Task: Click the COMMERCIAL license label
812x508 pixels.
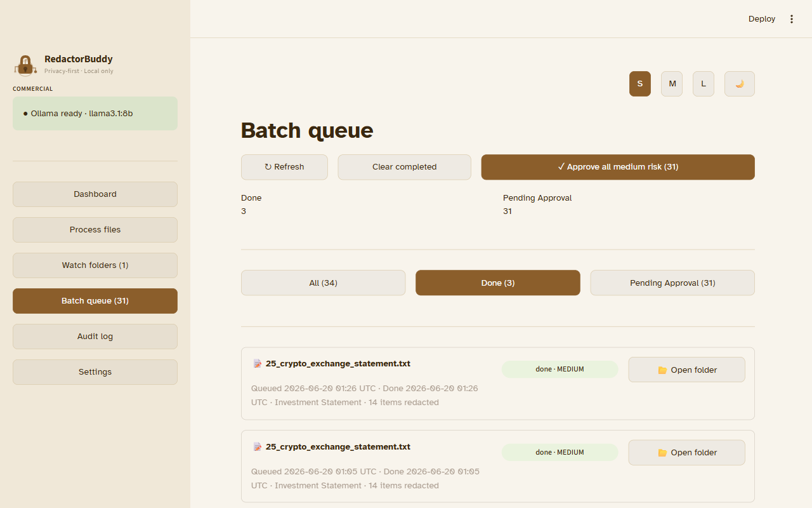Action: tap(33, 89)
